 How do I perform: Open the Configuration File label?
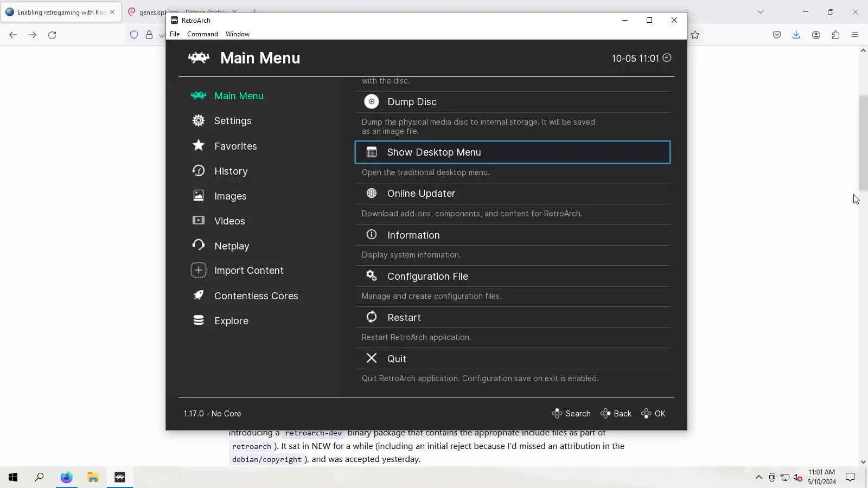coord(427,277)
